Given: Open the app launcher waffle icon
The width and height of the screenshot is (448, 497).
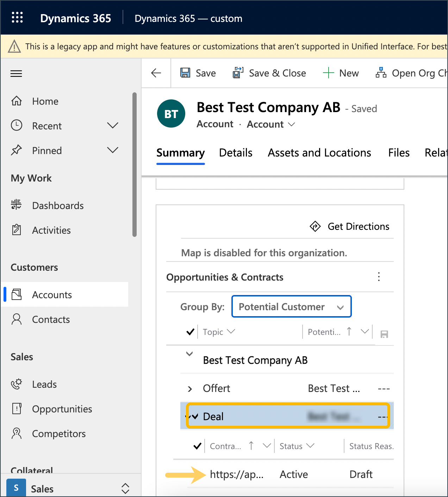Looking at the screenshot, I should (x=17, y=17).
